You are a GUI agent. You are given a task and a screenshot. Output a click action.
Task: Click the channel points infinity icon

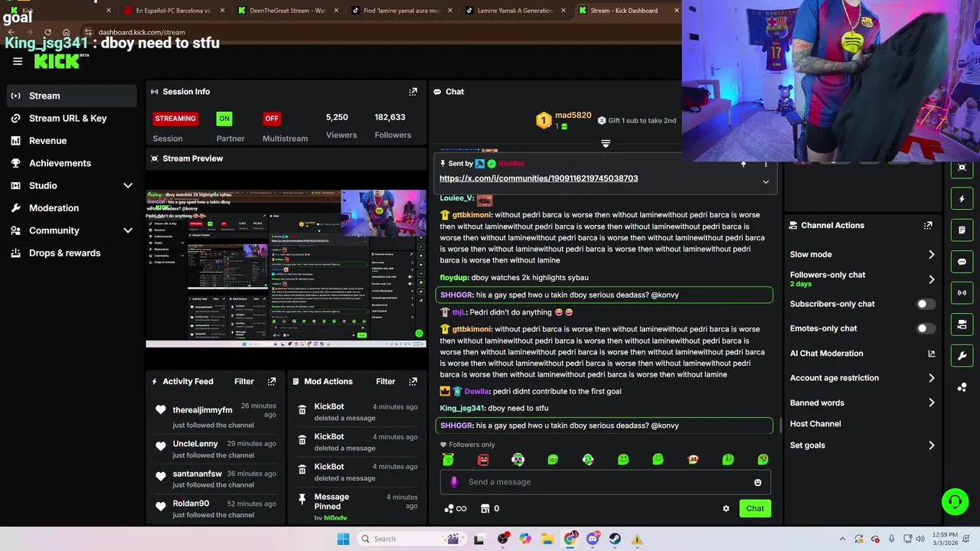(x=456, y=508)
